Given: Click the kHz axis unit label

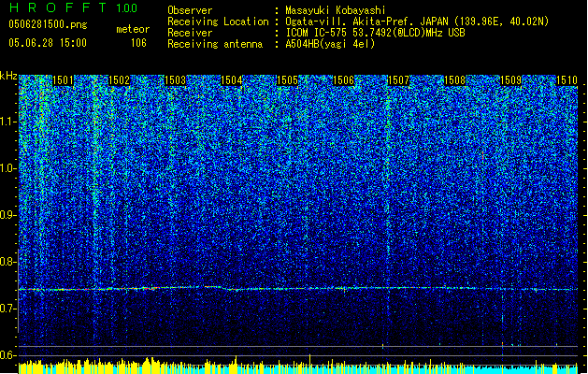Looking at the screenshot, I should point(8,76).
